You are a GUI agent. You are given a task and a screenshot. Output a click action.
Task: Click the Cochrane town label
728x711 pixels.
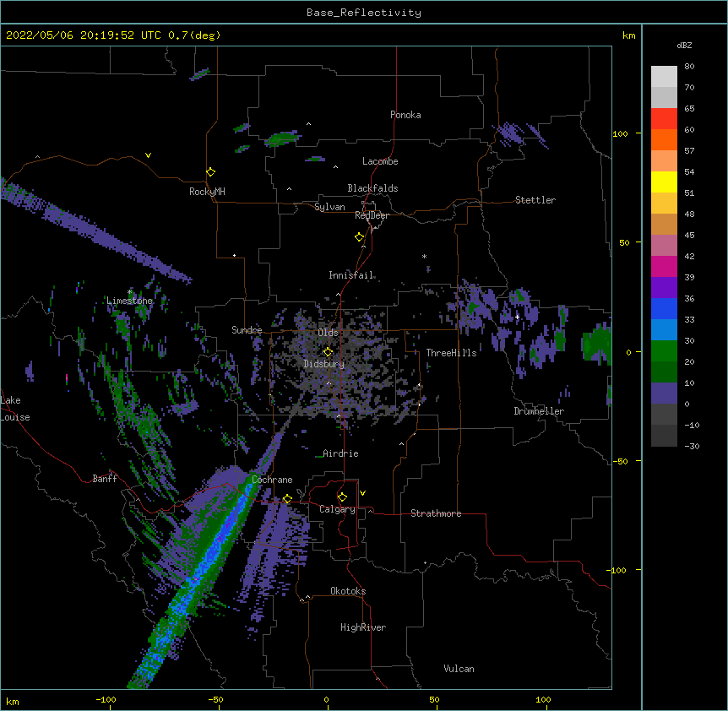tap(272, 480)
